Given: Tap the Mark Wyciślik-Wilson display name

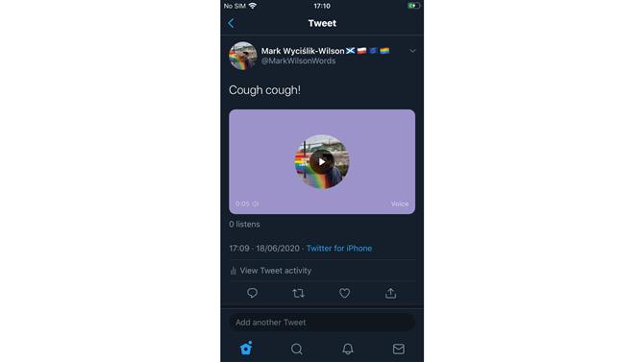Looking at the screenshot, I should tap(303, 51).
